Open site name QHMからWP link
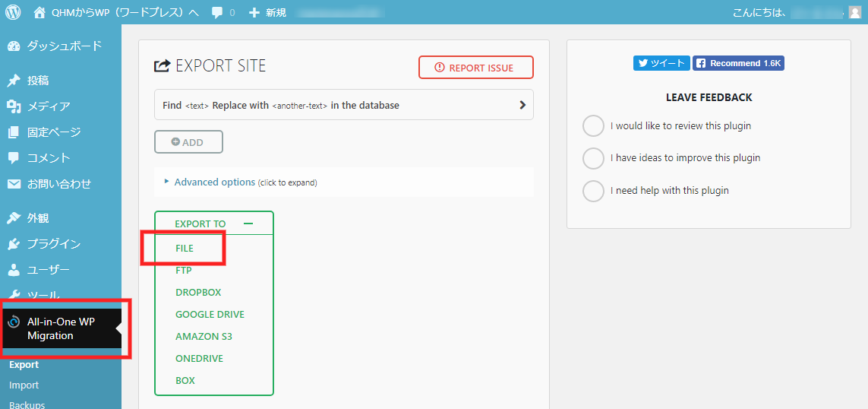 tap(125, 12)
